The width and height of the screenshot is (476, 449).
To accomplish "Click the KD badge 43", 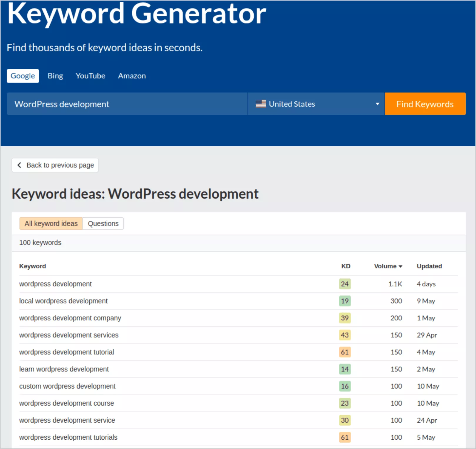I will pyautogui.click(x=345, y=335).
